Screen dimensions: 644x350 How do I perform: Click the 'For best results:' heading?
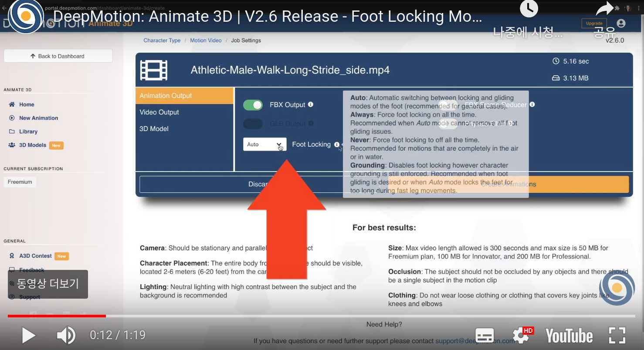pyautogui.click(x=384, y=228)
